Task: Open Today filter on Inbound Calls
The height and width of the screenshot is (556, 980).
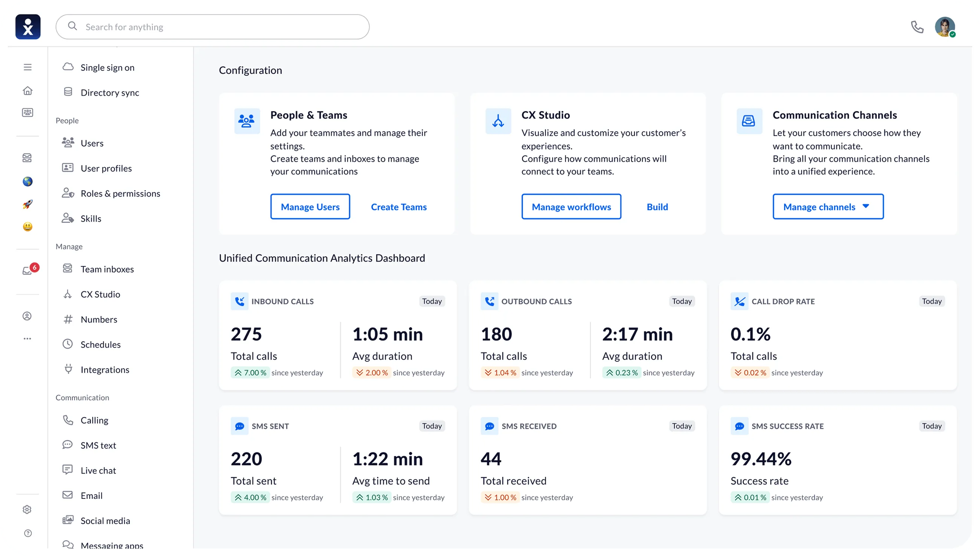Action: 432,301
